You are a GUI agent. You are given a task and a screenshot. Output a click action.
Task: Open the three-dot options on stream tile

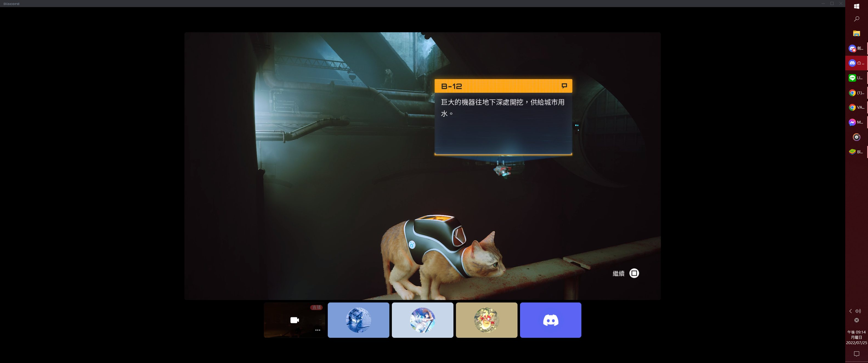(317, 330)
